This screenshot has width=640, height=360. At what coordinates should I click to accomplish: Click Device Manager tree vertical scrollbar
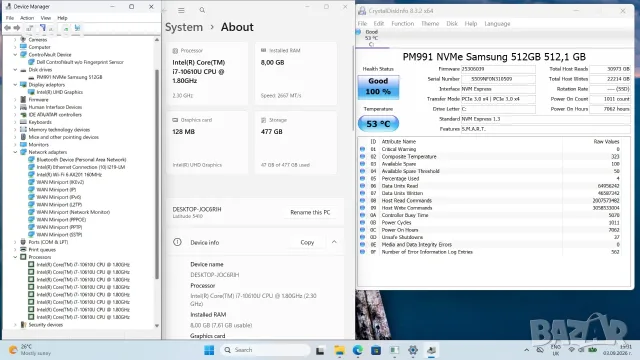(157, 175)
